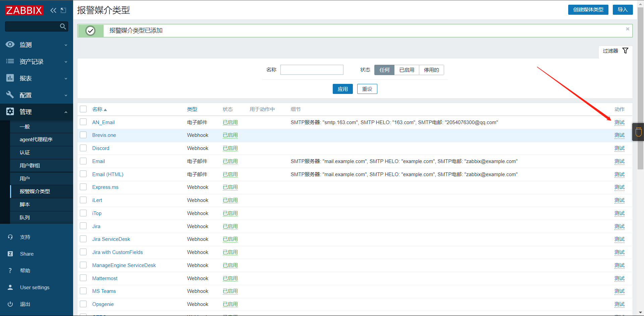Test the MS Teams media type

[x=620, y=291]
